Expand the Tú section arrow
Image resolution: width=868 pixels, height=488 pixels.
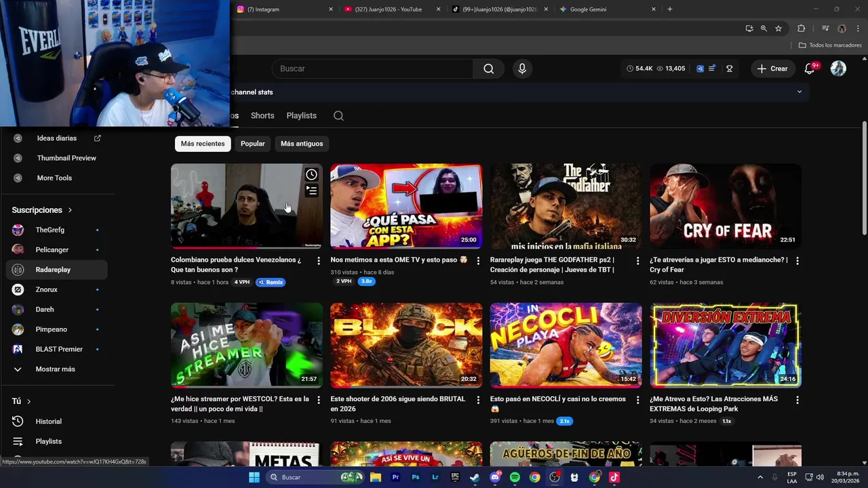[28, 401]
